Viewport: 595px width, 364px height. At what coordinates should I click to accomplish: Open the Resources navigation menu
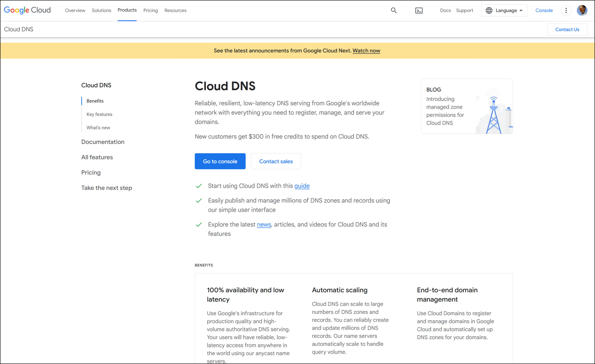(175, 10)
